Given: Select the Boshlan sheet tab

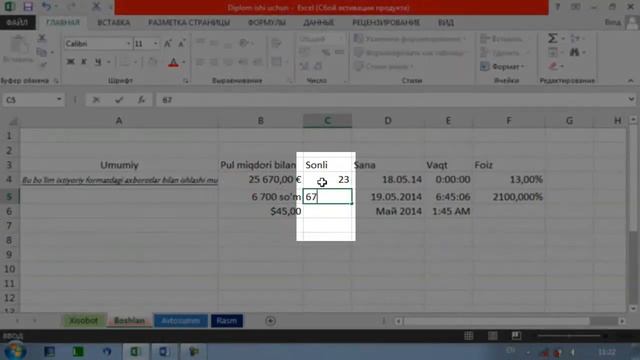Looking at the screenshot, I should click(x=129, y=321).
